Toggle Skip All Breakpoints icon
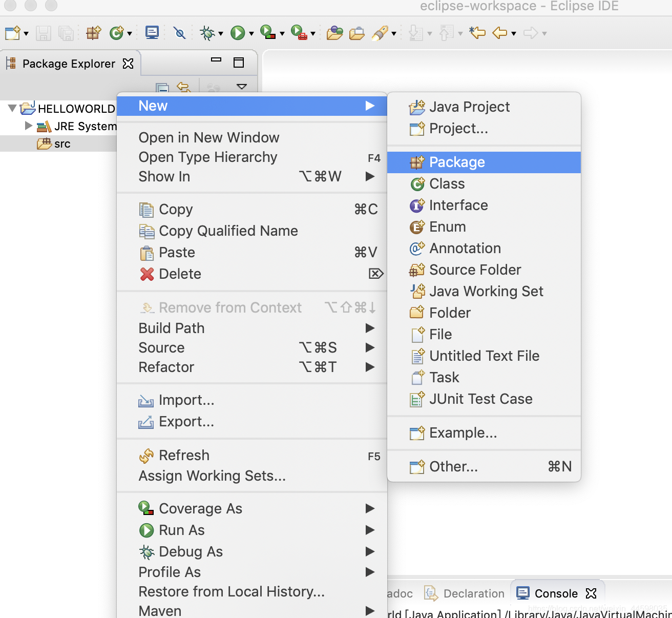This screenshot has height=618, width=672. (179, 33)
